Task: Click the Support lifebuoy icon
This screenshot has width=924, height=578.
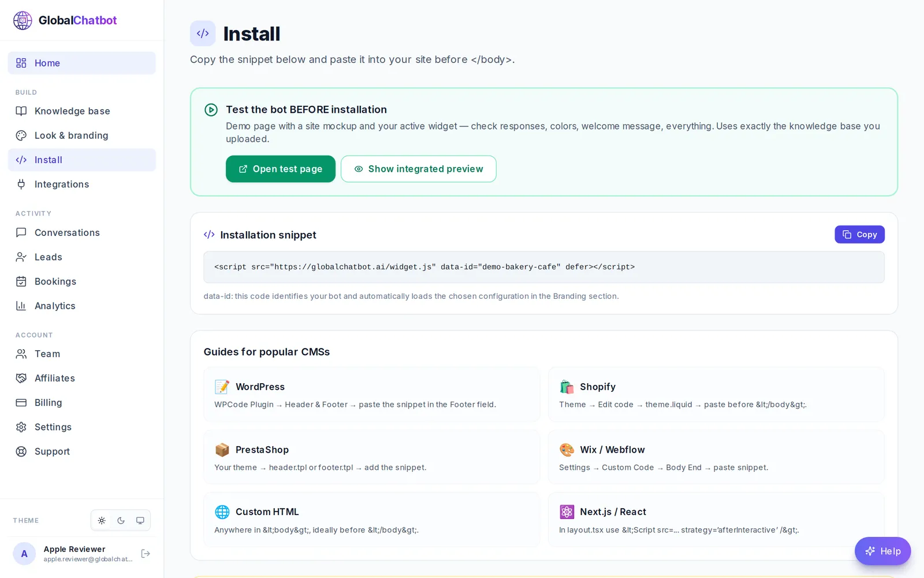Action: [21, 451]
